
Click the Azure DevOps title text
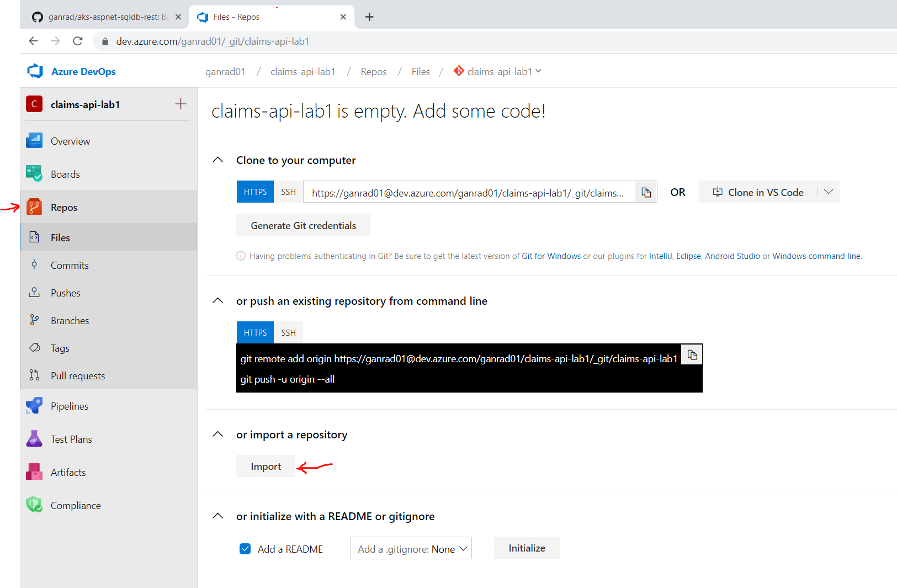click(83, 72)
